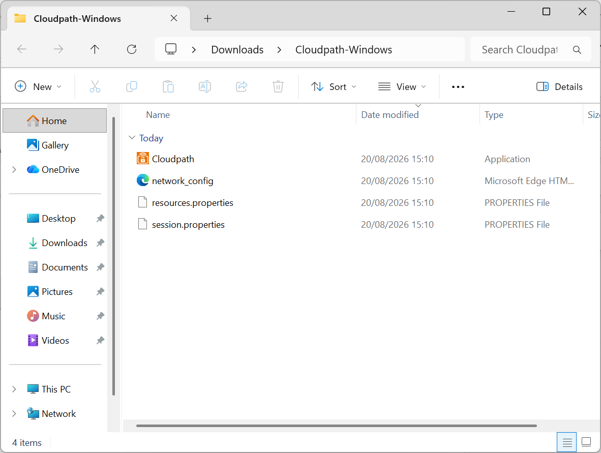Unpin Desktop using its pin icon
Screen dimensions: 601x453
click(x=100, y=218)
